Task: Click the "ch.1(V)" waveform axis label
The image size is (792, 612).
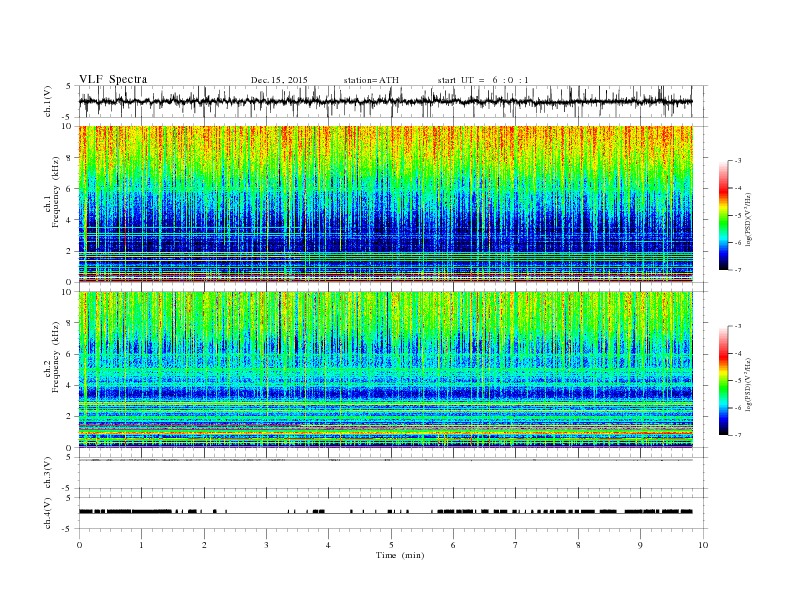Action: click(47, 101)
